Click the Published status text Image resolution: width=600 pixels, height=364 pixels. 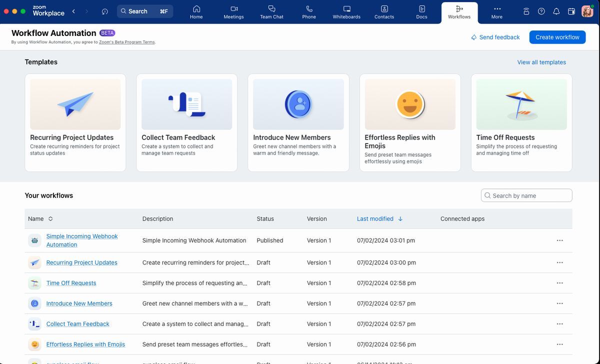[x=270, y=240]
